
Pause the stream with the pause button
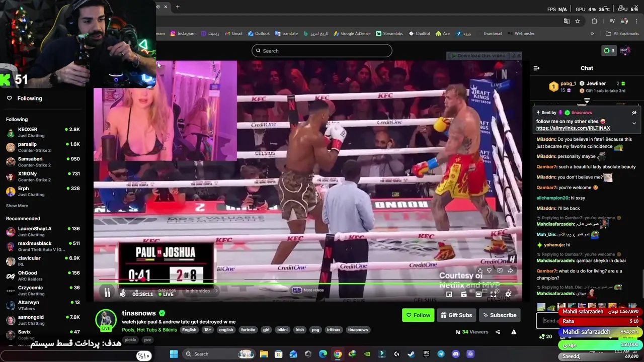coord(107,294)
